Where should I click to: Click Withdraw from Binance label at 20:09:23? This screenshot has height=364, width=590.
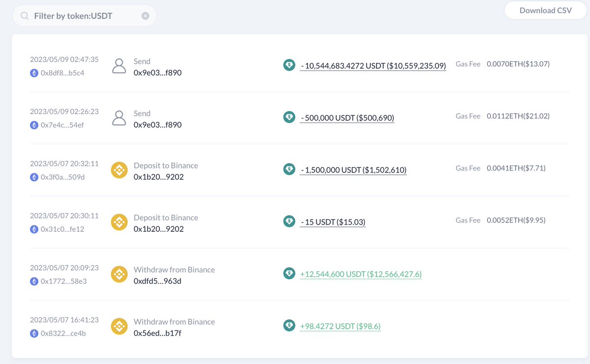pos(175,270)
